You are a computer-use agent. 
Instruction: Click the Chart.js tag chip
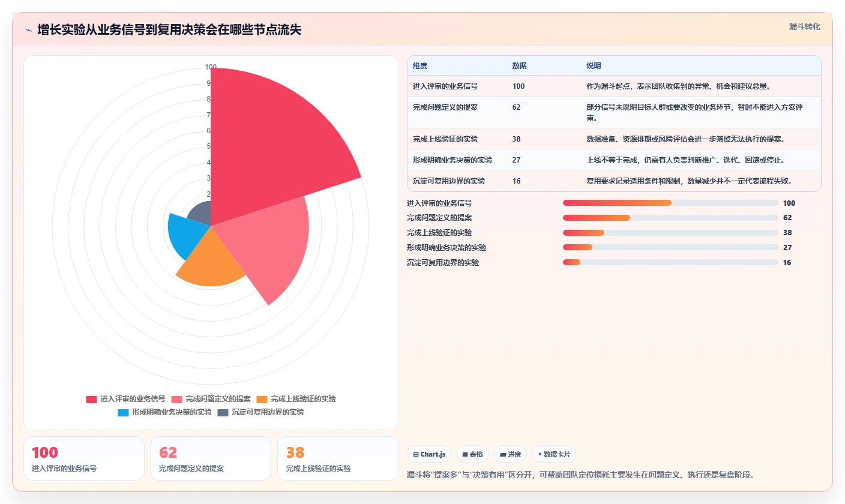430,454
